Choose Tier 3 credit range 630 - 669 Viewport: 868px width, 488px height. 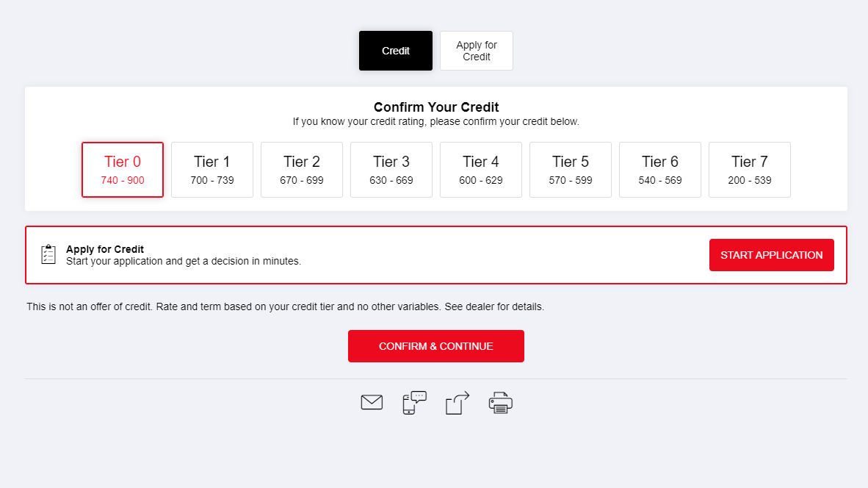(x=391, y=170)
